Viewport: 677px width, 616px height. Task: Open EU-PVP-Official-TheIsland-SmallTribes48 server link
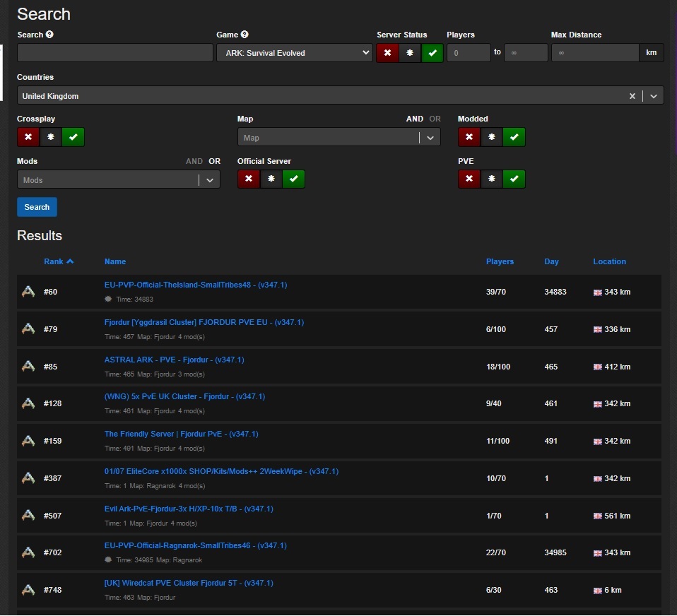tap(196, 285)
